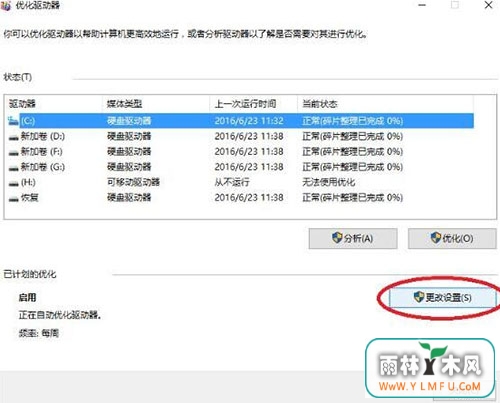The width and height of the screenshot is (500, 403).
Task: Select the removable (H:) drive icon
Action: (x=13, y=183)
